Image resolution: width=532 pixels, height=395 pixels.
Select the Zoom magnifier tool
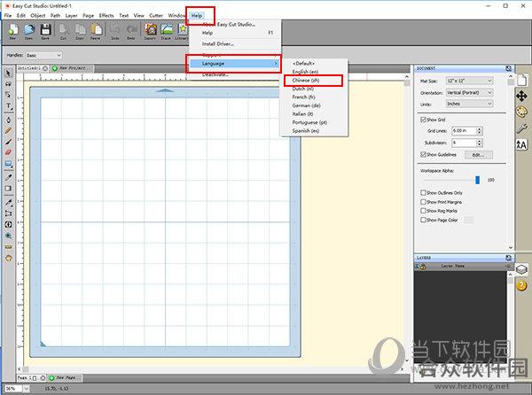tap(8, 236)
